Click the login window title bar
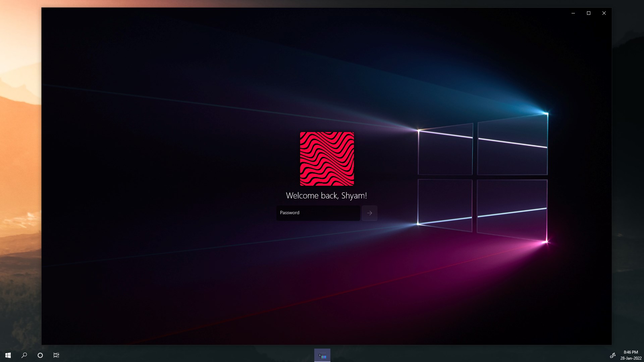 point(302,13)
